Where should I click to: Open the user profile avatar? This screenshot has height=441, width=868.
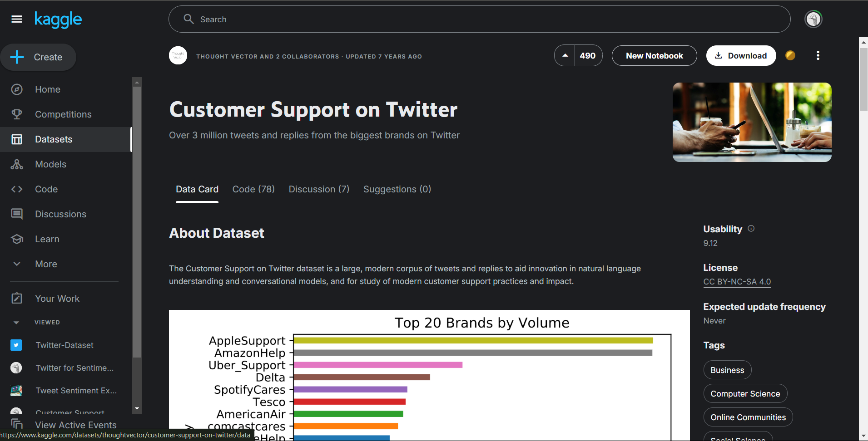pyautogui.click(x=813, y=20)
